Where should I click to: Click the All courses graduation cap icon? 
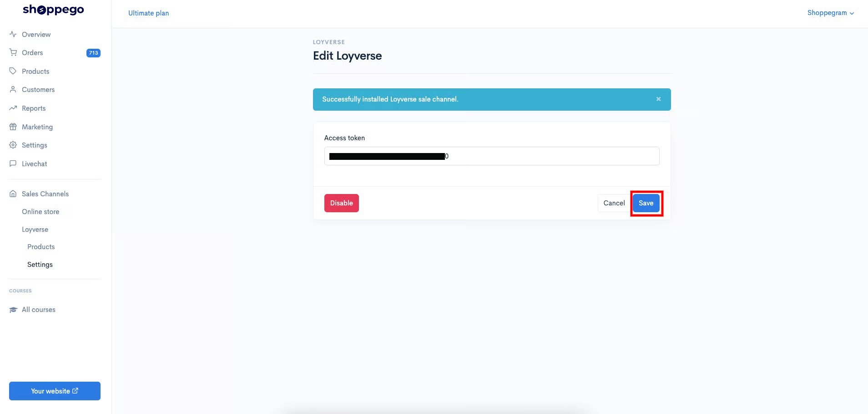point(13,310)
